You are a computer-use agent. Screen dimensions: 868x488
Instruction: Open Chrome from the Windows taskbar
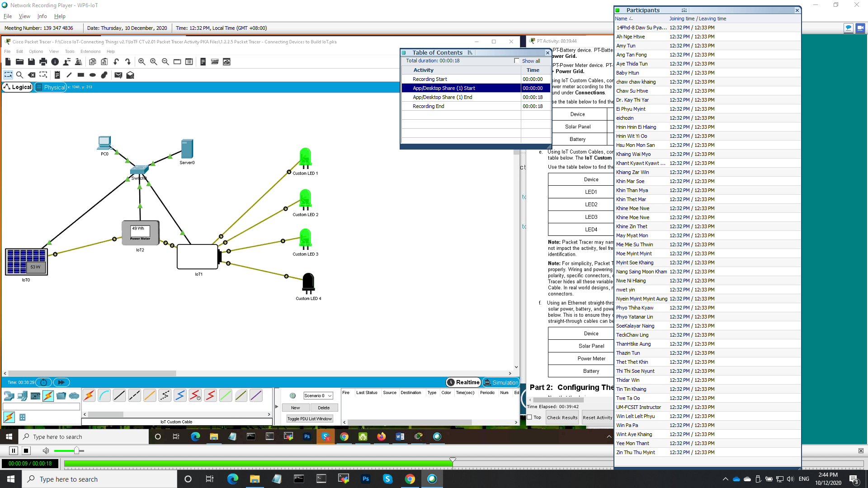410,479
